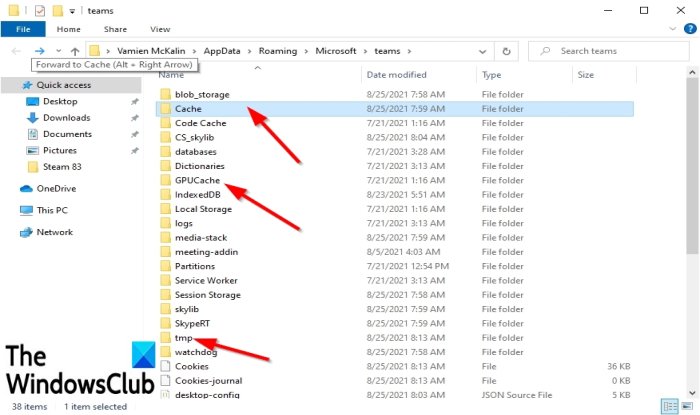The width and height of the screenshot is (700, 415).
Task: Select the Partitions folder
Action: 195,266
